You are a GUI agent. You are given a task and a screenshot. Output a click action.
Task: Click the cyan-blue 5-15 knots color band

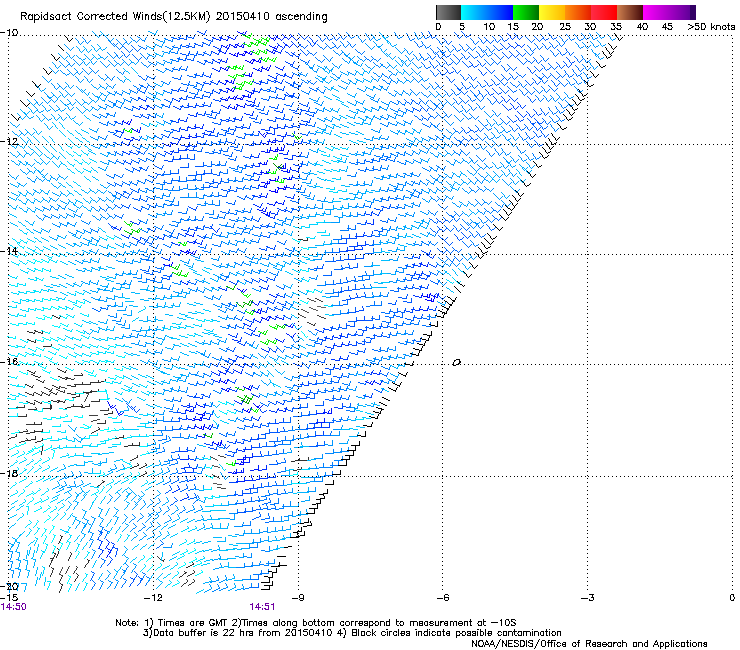pos(487,12)
